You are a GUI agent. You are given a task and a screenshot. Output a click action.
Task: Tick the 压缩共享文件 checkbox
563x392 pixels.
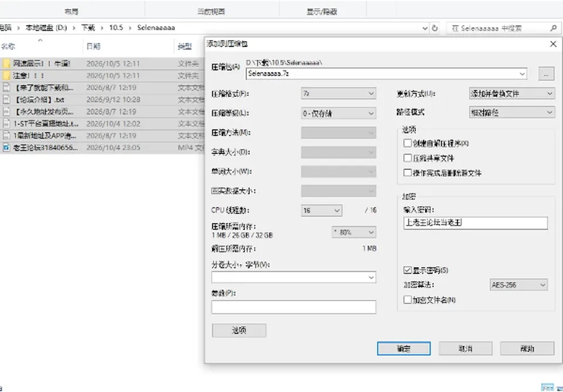pyautogui.click(x=408, y=158)
